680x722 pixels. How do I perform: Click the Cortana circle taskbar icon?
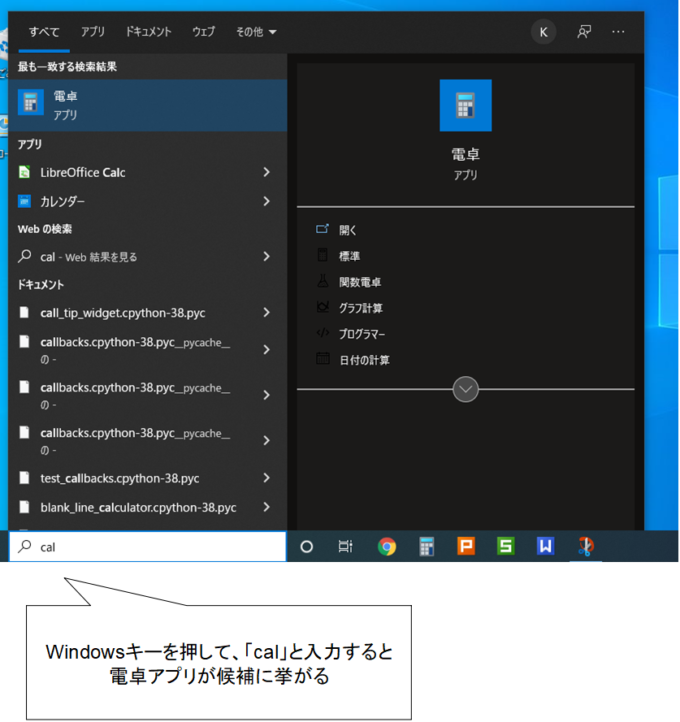coord(307,547)
